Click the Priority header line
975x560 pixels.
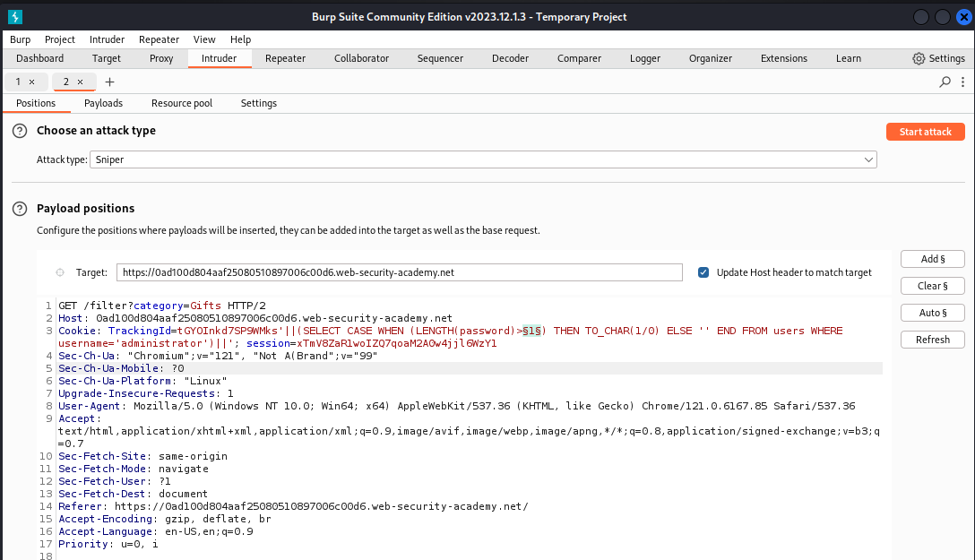pyautogui.click(x=108, y=544)
